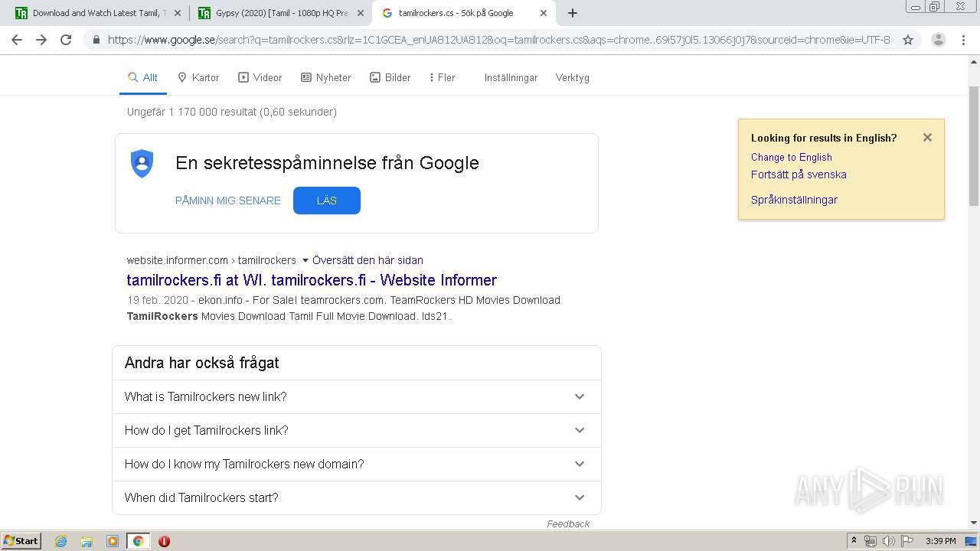The width and height of the screenshot is (980, 551).
Task: Open the 'tamilrockers.fi at WI' result link
Action: (x=312, y=280)
